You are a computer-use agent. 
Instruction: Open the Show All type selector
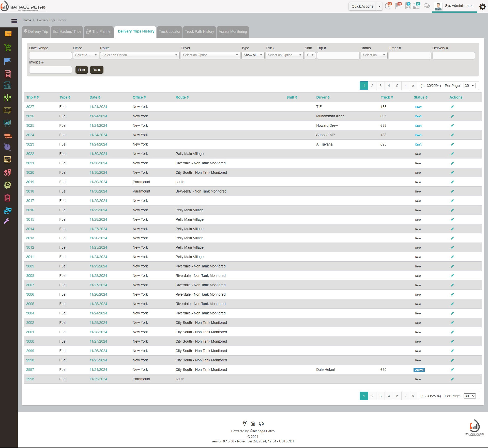253,55
